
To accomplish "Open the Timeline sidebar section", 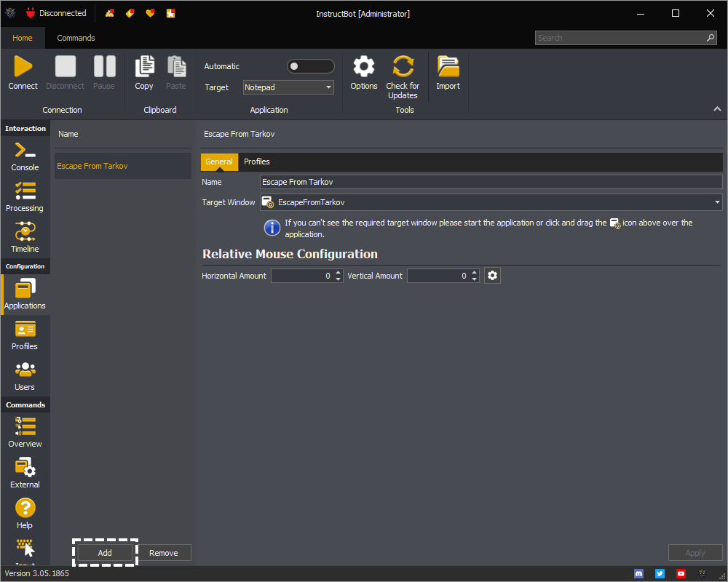I will point(25,238).
